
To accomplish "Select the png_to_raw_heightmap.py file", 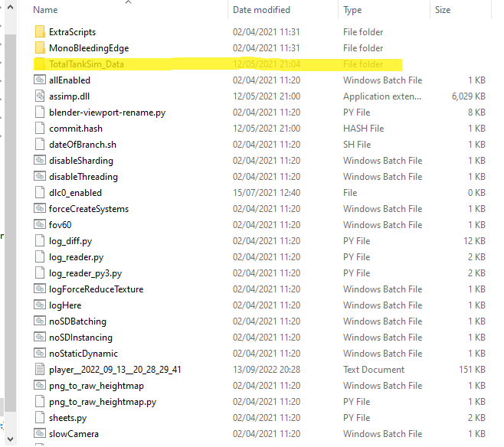I will click(x=102, y=402).
